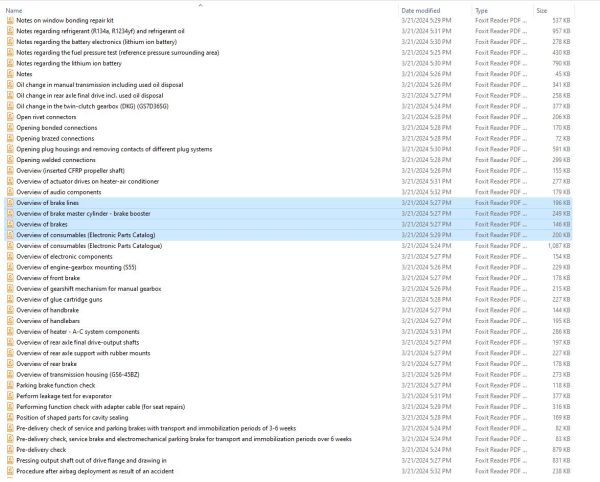The width and height of the screenshot is (600, 482).
Task: Click PDF icon for Notes regarding the fuel pressure test
Action: (10, 53)
